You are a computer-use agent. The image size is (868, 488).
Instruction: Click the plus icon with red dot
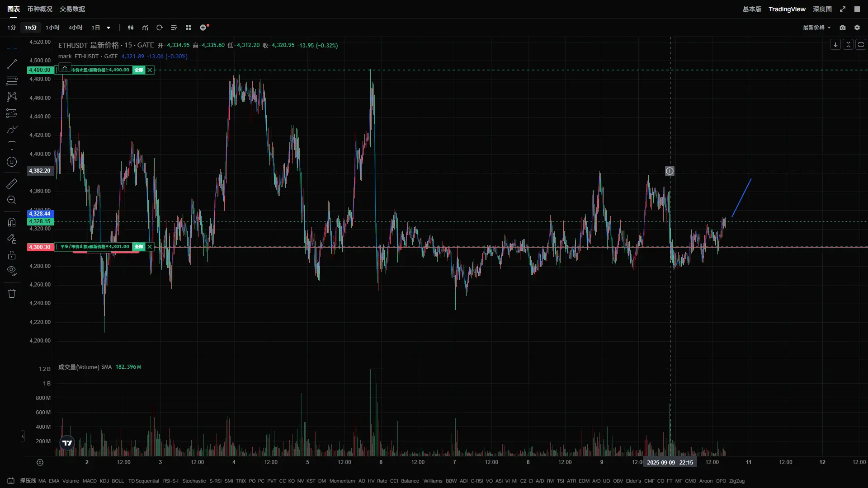[x=204, y=28]
